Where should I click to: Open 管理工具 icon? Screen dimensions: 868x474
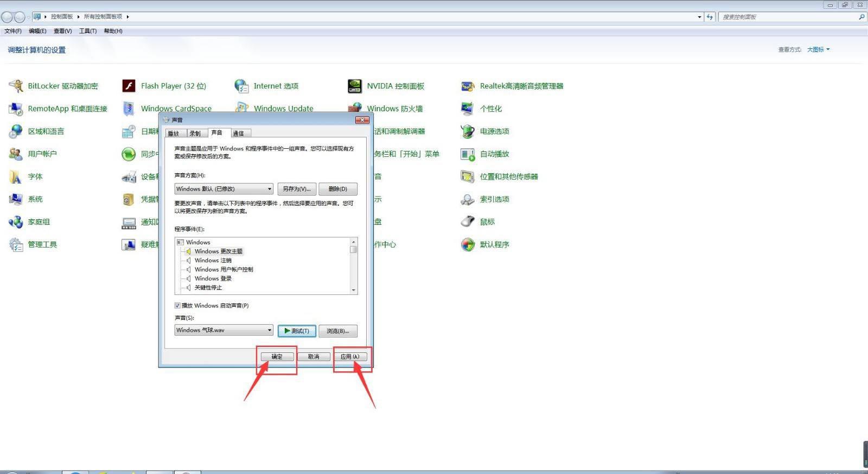(16, 244)
